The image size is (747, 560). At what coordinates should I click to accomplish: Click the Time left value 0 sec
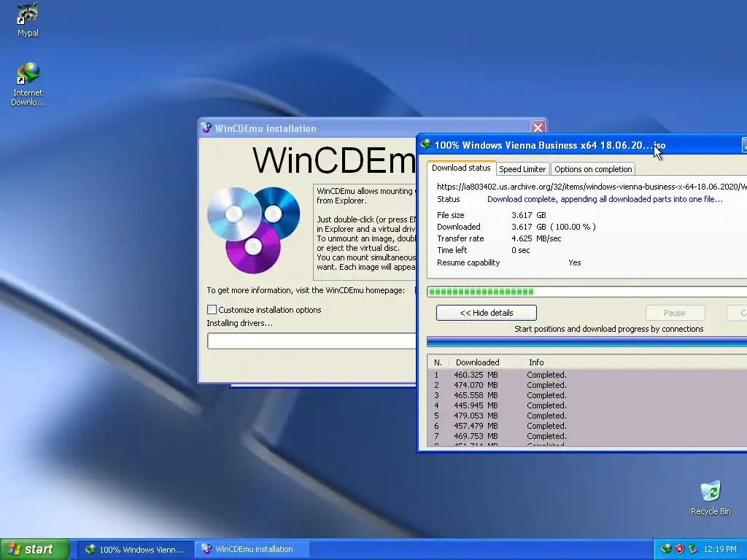[x=521, y=250]
